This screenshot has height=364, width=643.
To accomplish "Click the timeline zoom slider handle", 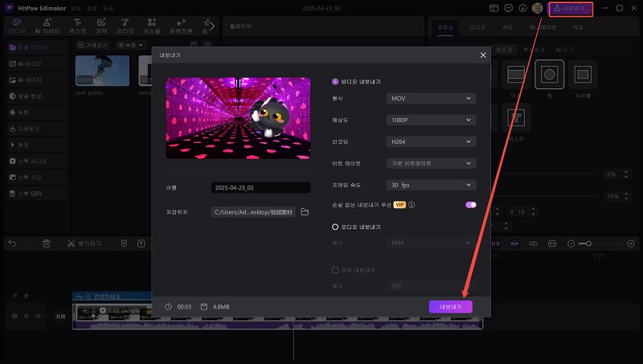I will click(x=588, y=243).
